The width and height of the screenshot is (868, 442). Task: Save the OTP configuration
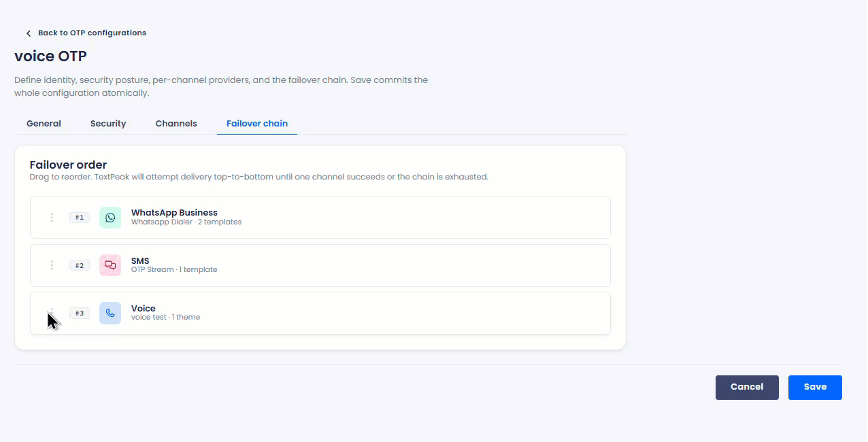pyautogui.click(x=815, y=388)
